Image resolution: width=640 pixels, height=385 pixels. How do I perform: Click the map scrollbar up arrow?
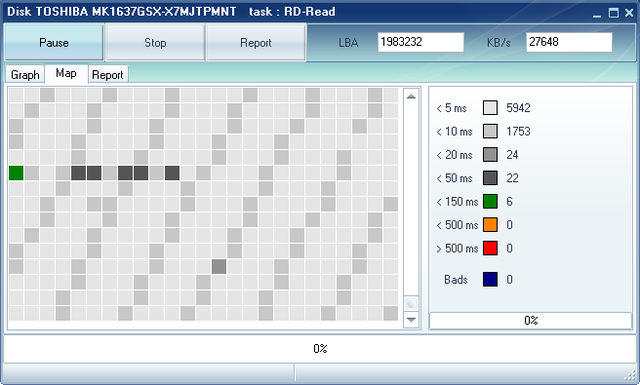411,96
